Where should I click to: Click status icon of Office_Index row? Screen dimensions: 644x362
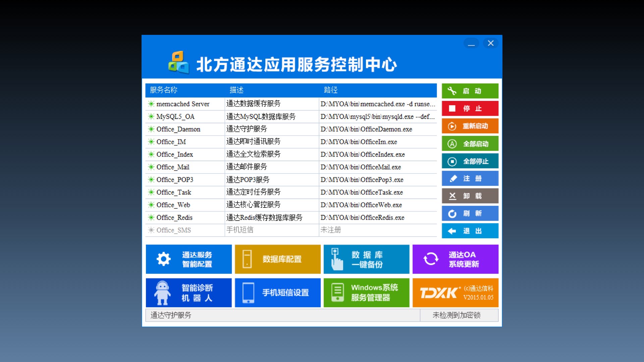tap(151, 155)
